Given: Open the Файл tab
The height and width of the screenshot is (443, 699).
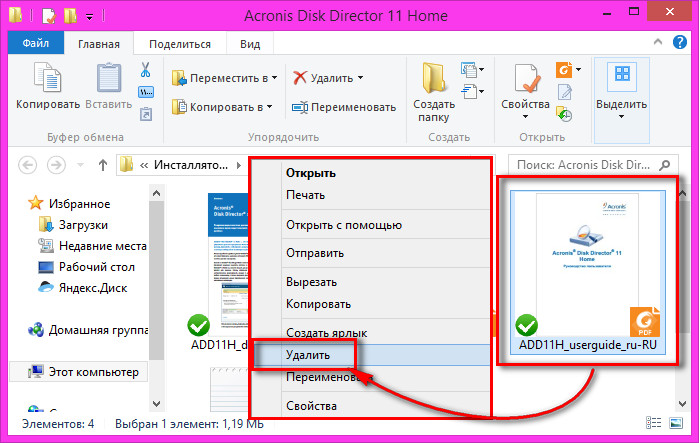Looking at the screenshot, I should click(36, 43).
